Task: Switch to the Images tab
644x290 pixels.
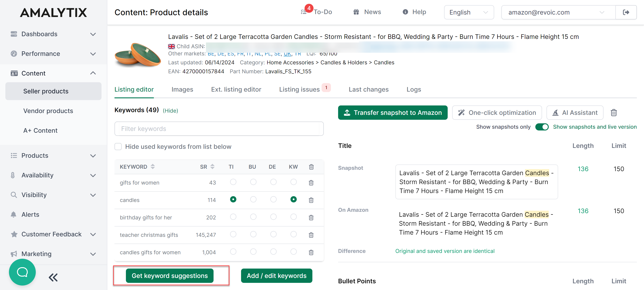Action: click(x=182, y=89)
